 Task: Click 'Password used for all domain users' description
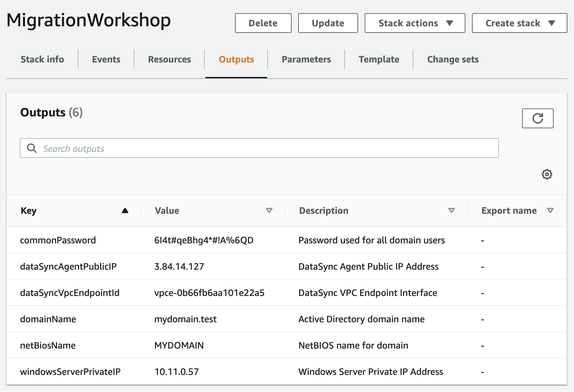pos(372,240)
